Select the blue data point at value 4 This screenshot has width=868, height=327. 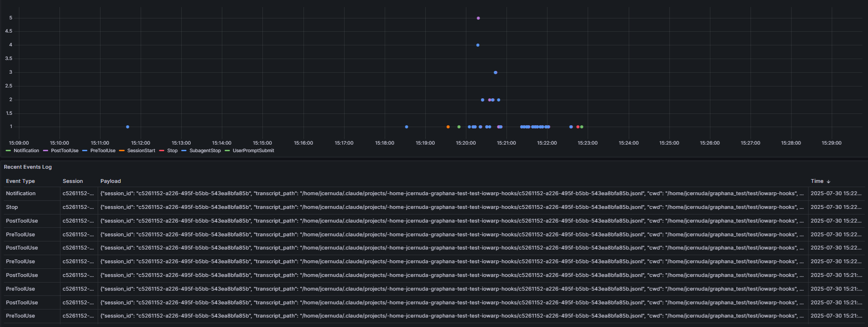(x=478, y=45)
